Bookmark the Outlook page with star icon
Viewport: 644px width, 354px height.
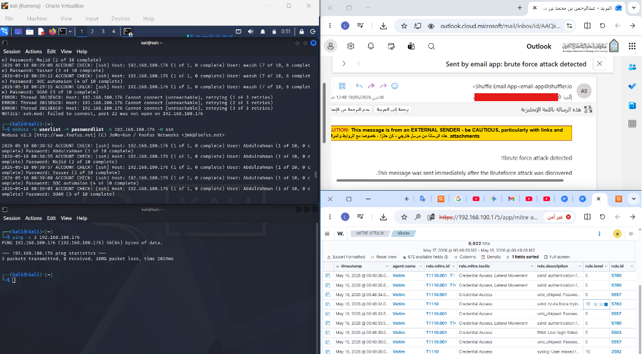point(404,26)
